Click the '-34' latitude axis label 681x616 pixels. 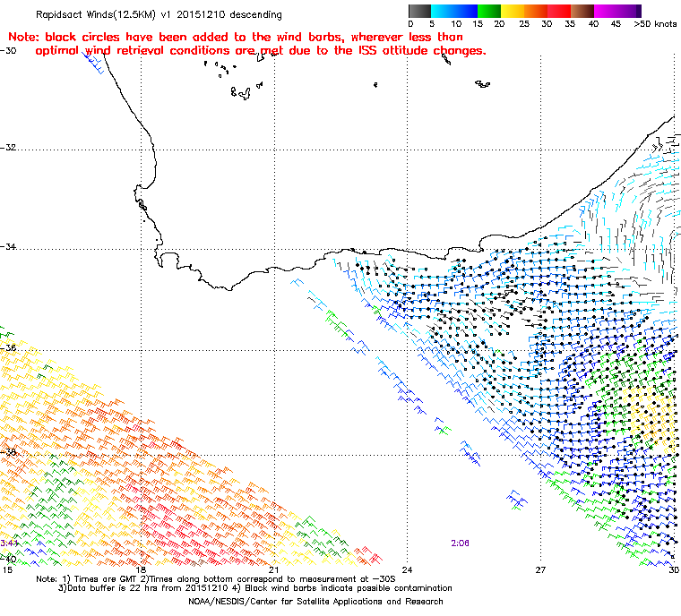coord(9,246)
